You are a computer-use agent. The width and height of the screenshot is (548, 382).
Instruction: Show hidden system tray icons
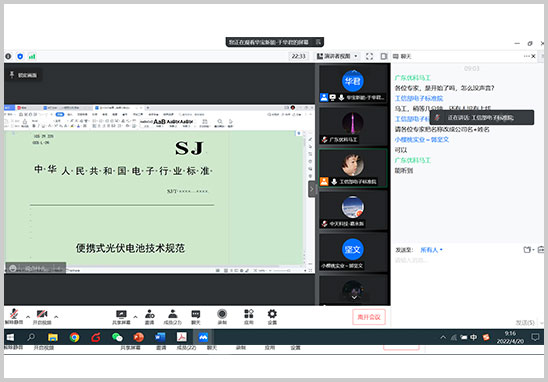coord(443,337)
